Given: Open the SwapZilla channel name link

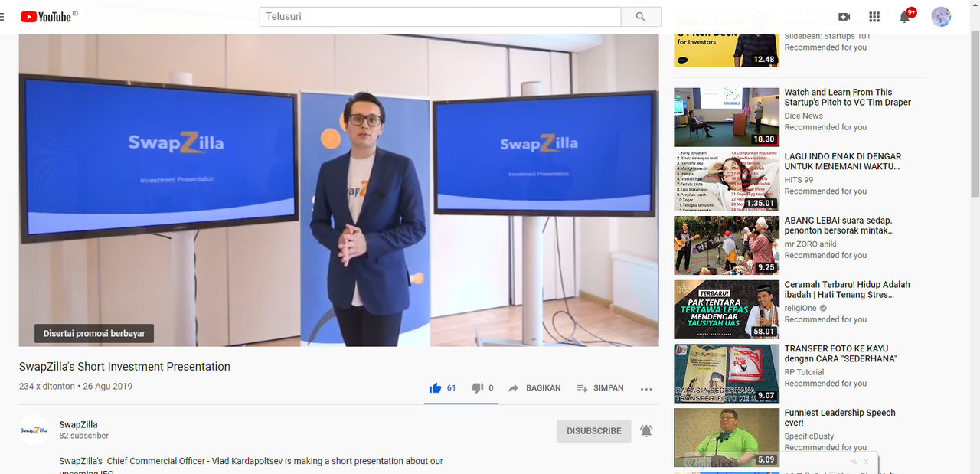Looking at the screenshot, I should [78, 425].
